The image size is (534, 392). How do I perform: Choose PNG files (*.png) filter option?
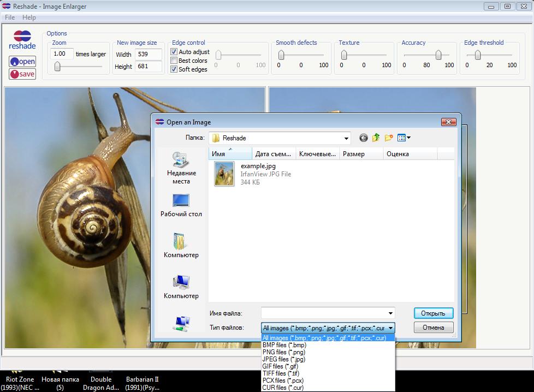(284, 352)
